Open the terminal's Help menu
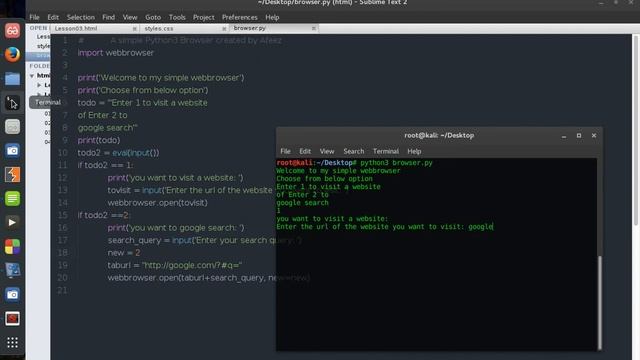Screen dimensions: 640x360 [414, 151]
